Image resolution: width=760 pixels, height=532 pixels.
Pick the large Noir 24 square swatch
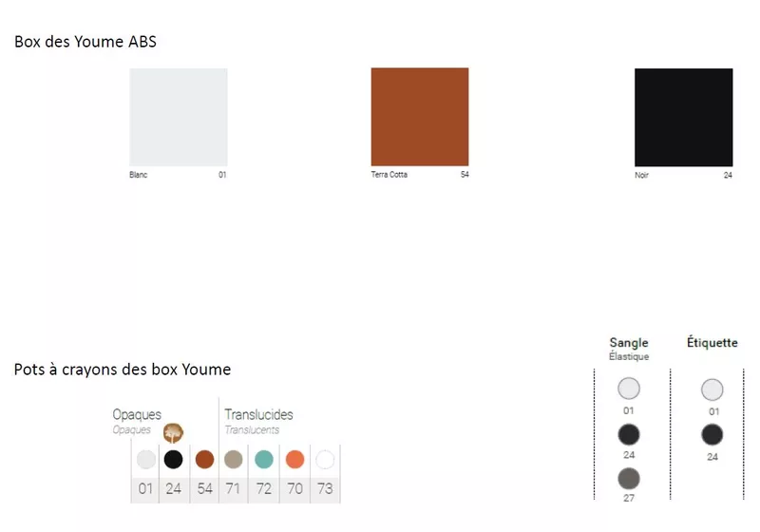[x=683, y=118]
